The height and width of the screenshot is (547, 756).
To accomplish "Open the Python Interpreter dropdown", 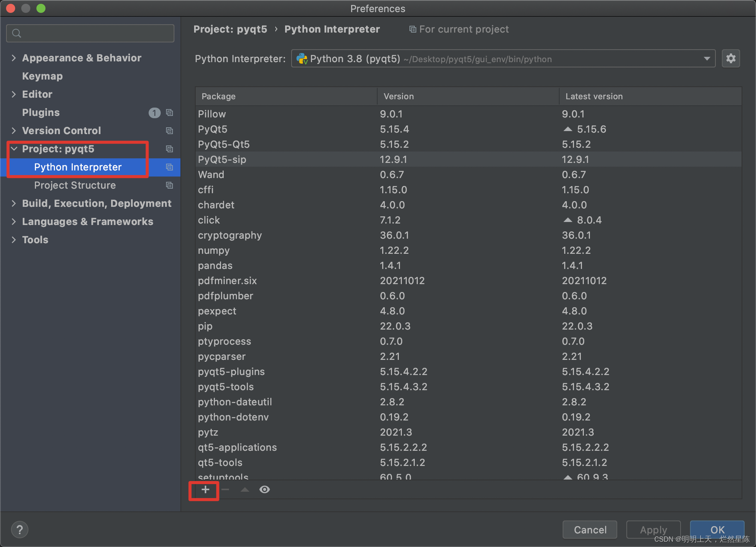I will tap(707, 59).
